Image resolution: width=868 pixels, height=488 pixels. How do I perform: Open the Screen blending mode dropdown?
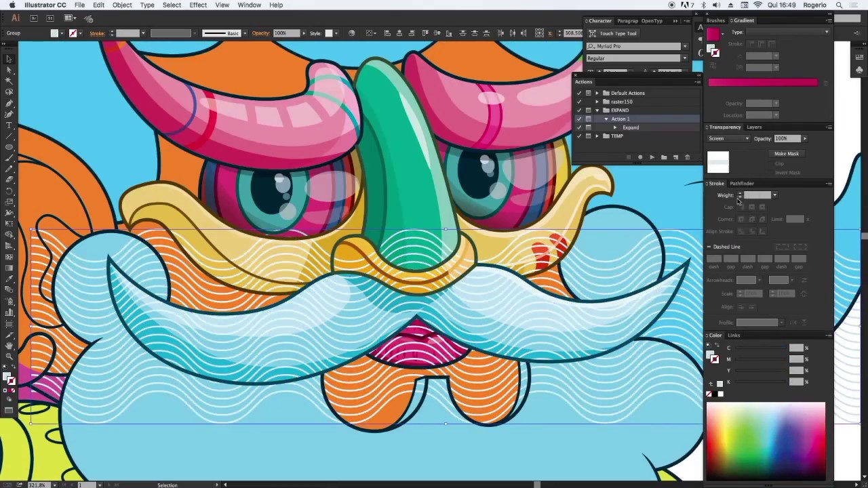(x=728, y=139)
